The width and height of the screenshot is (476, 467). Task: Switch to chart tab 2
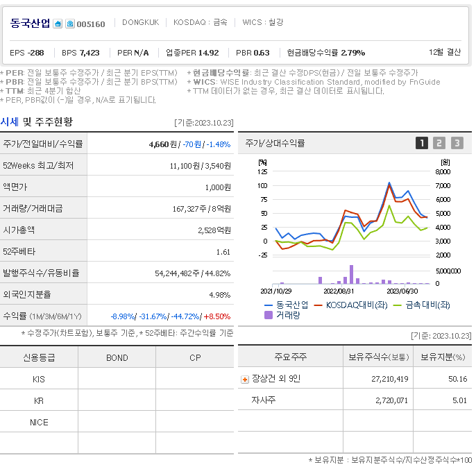pyautogui.click(x=439, y=143)
